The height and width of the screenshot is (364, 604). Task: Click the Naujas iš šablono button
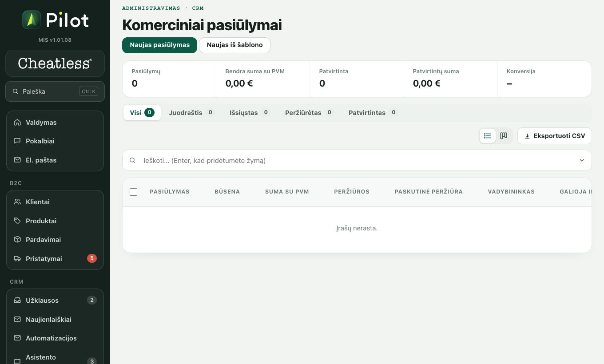[234, 45]
